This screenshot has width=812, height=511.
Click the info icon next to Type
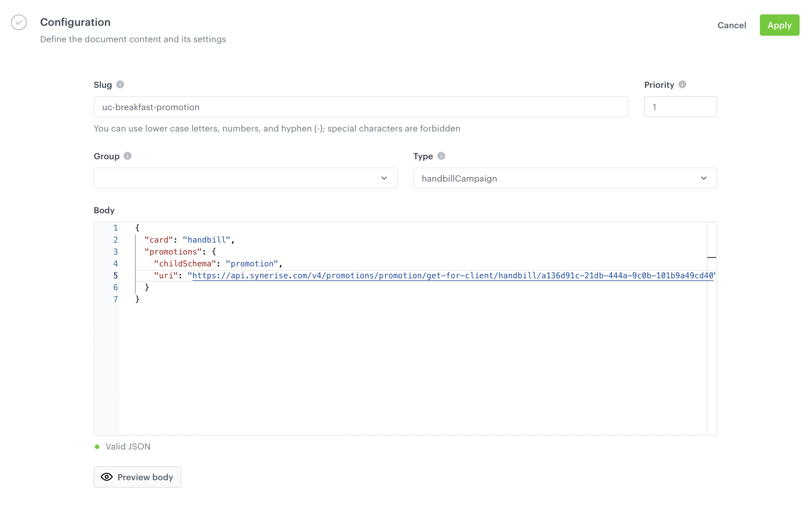(x=441, y=156)
